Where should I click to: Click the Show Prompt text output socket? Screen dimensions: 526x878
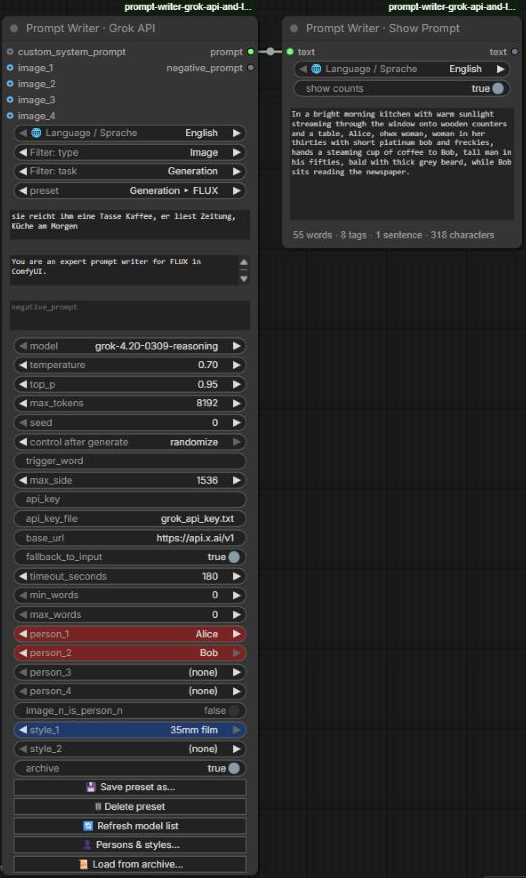pyautogui.click(x=514, y=52)
